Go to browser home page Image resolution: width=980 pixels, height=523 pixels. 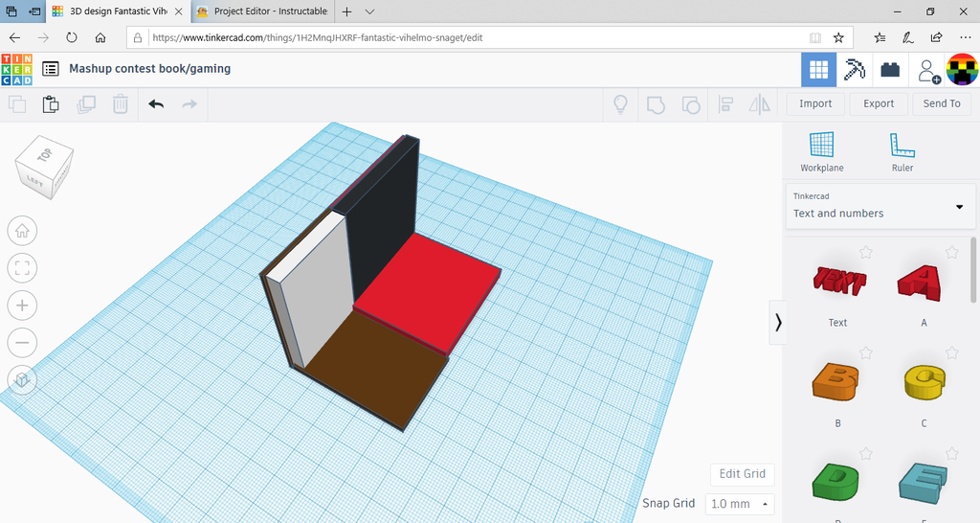(x=100, y=37)
